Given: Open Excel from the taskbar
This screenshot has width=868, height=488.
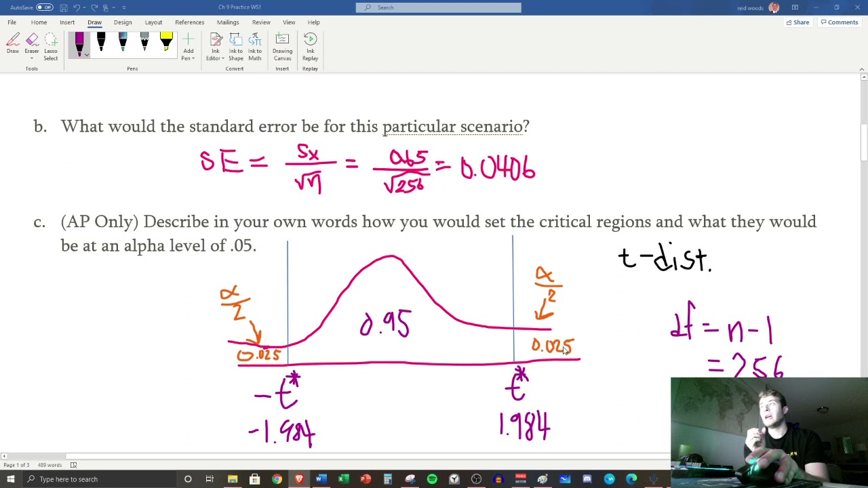Looking at the screenshot, I should (343, 479).
